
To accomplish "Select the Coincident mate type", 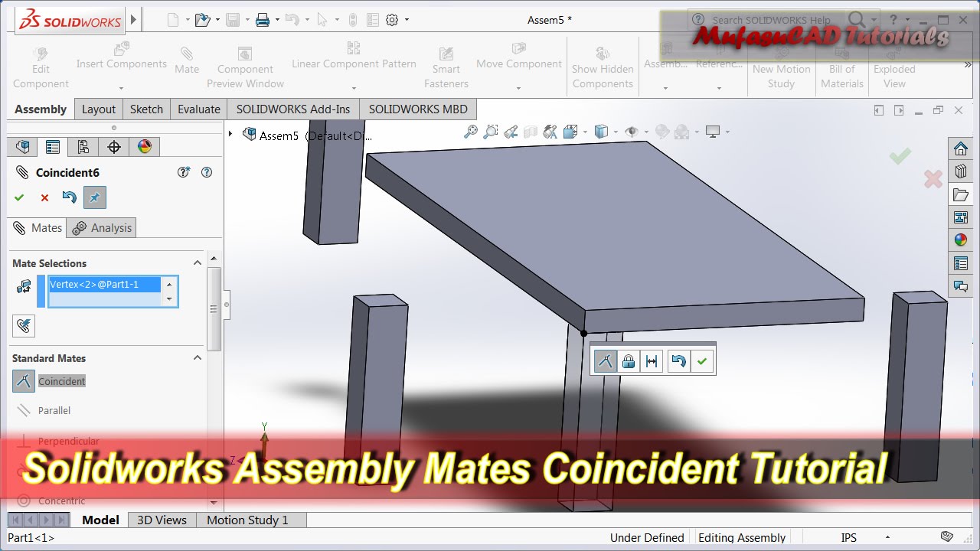I will pyautogui.click(x=49, y=381).
